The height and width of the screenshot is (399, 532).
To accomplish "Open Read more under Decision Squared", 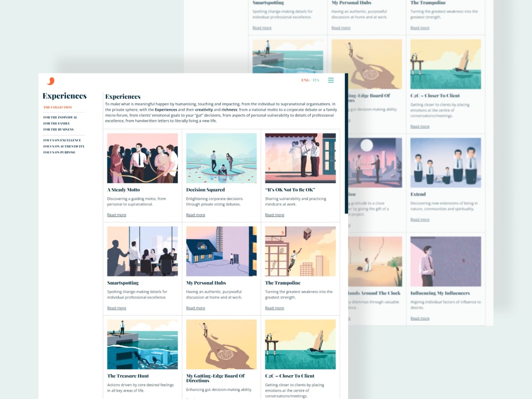I will point(196,215).
